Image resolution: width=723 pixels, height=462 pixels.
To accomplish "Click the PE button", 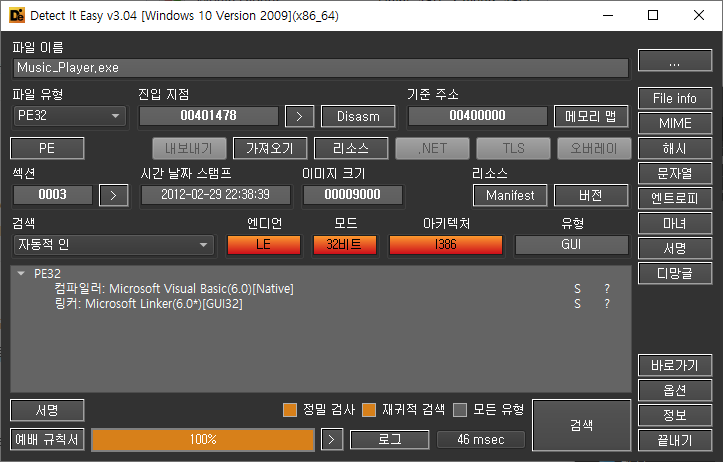I will coord(47,148).
